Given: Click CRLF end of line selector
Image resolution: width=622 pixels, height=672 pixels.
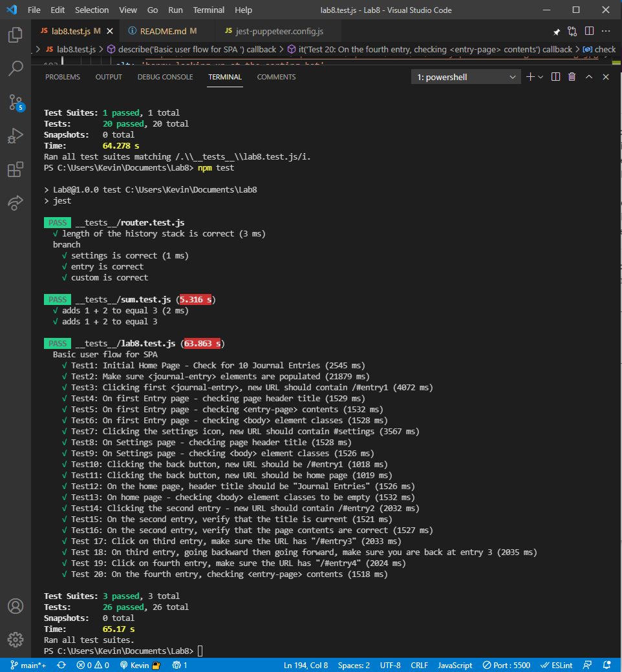Looking at the screenshot, I should point(419,665).
